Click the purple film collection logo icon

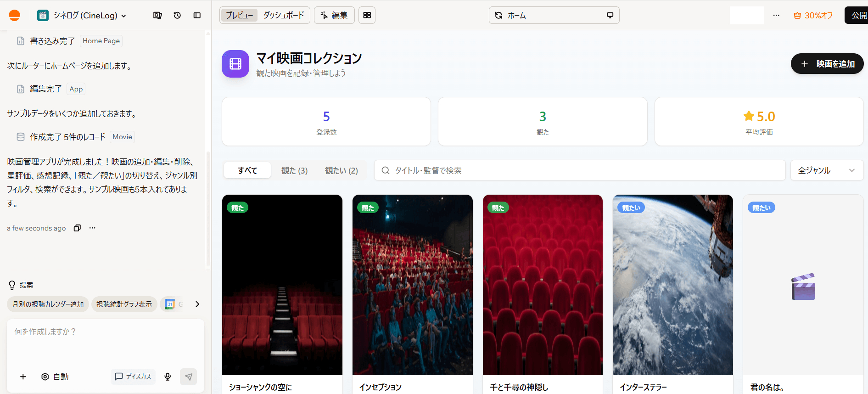pyautogui.click(x=235, y=64)
